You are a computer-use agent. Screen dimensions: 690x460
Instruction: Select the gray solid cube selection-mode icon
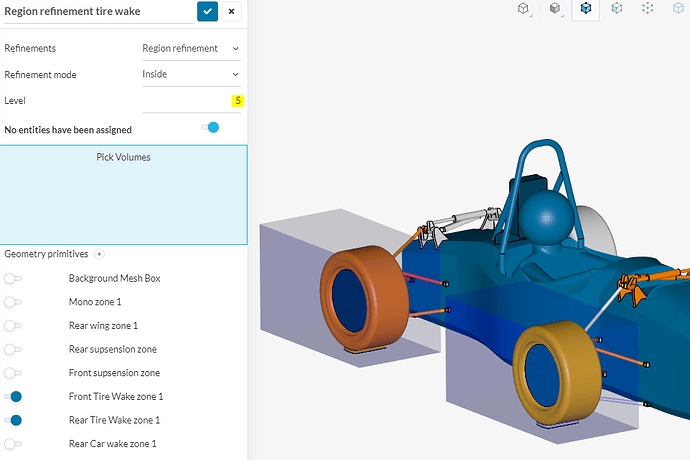point(554,9)
